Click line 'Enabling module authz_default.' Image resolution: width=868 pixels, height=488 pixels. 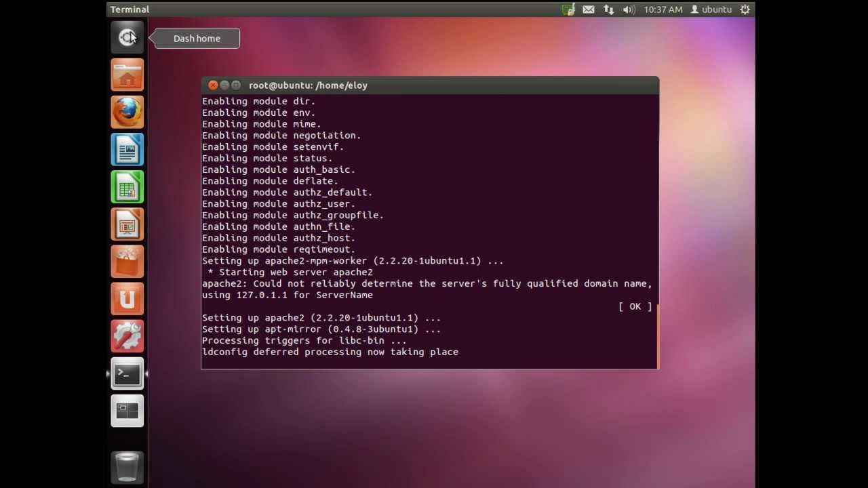287,192
